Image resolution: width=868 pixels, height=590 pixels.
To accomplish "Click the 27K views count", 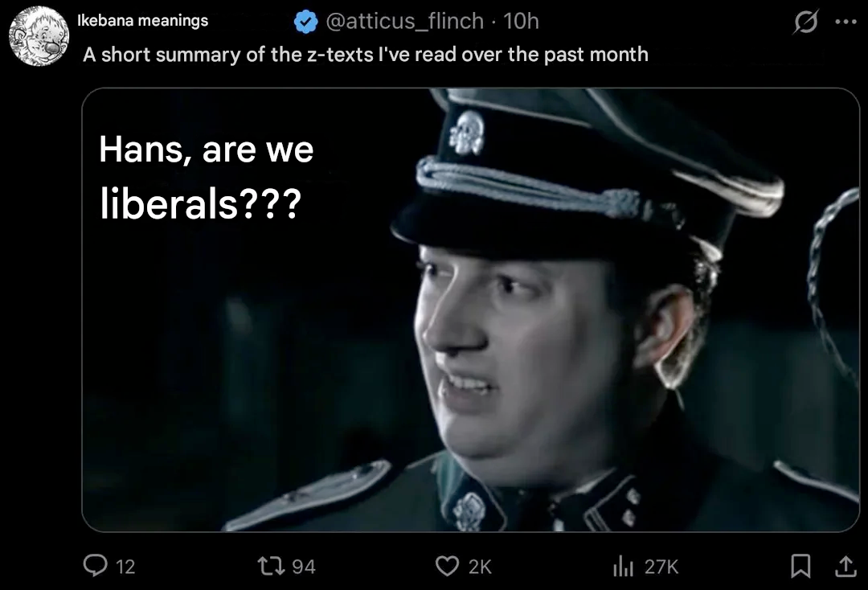I will click(x=661, y=567).
